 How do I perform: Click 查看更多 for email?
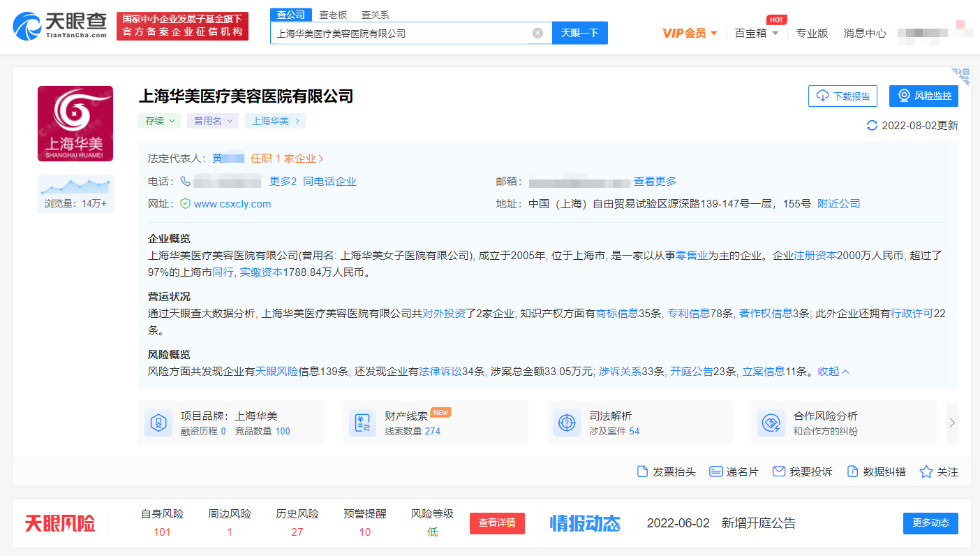click(655, 182)
